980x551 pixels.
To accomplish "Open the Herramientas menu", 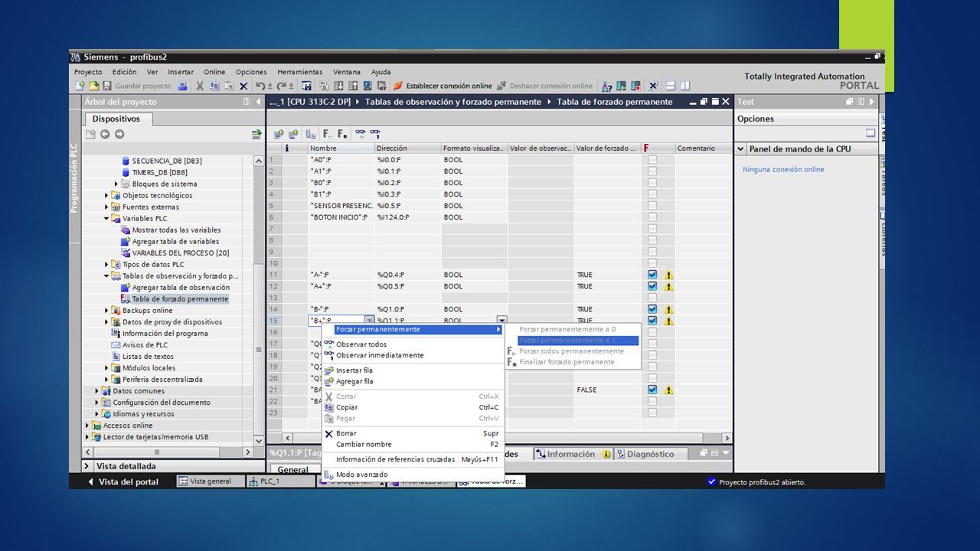I will click(299, 72).
